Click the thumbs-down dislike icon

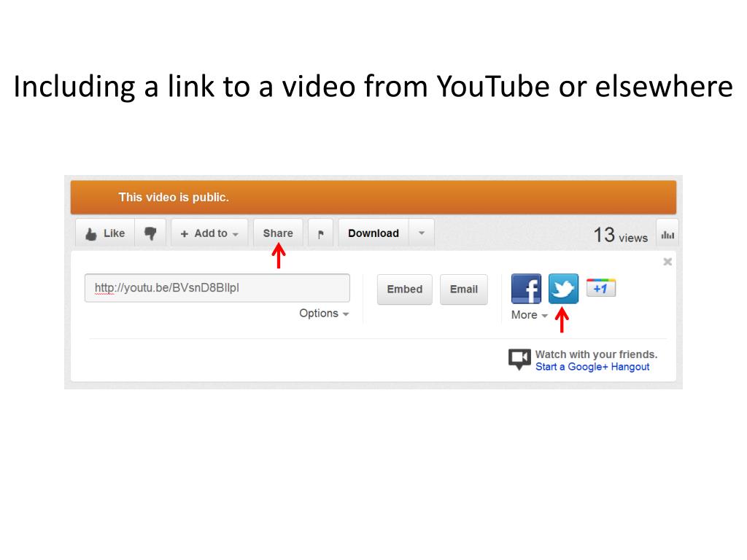click(150, 233)
